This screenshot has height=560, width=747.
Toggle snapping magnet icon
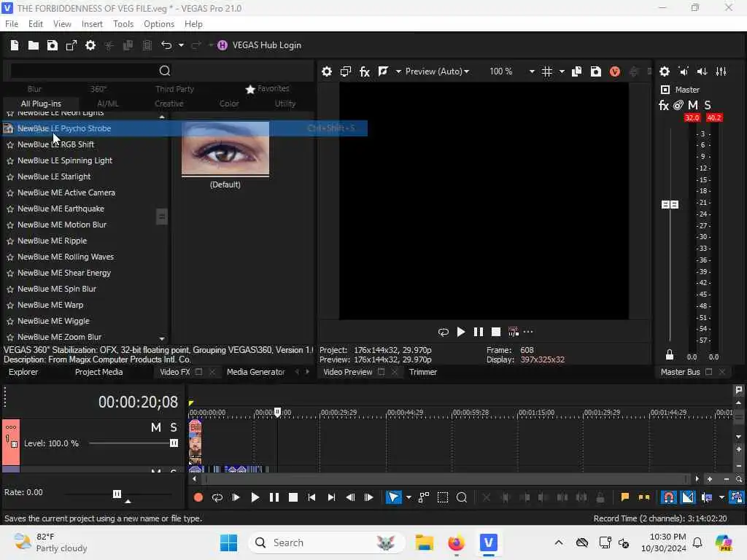[669, 497]
